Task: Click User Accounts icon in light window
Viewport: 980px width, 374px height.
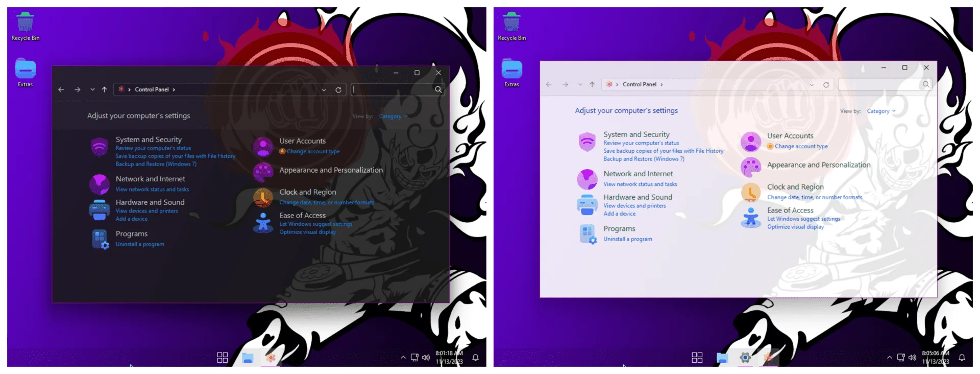Action: [x=751, y=142]
